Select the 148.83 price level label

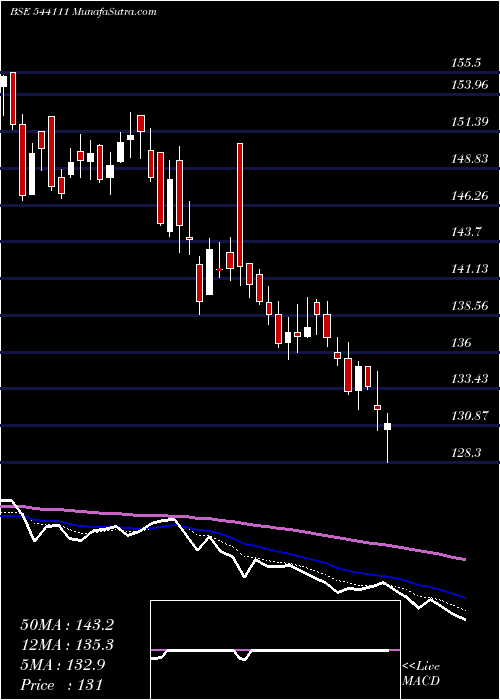pos(470,158)
